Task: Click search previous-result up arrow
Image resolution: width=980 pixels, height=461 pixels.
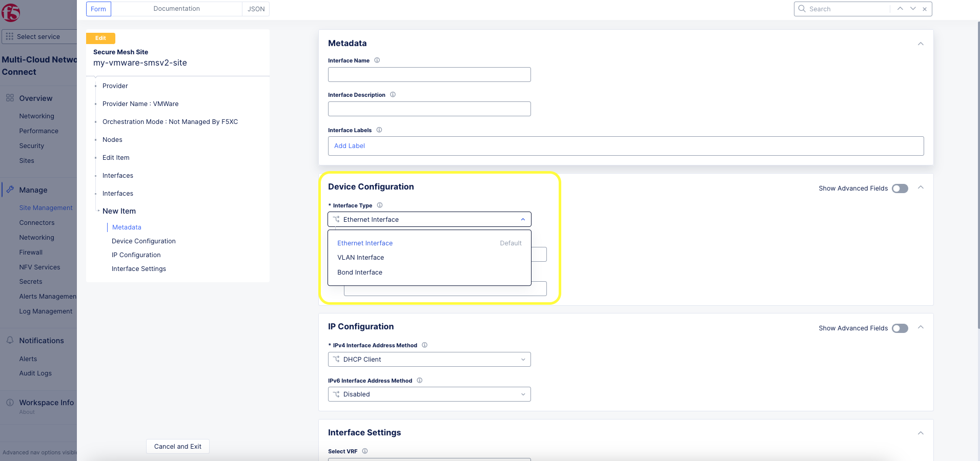Action: click(900, 9)
